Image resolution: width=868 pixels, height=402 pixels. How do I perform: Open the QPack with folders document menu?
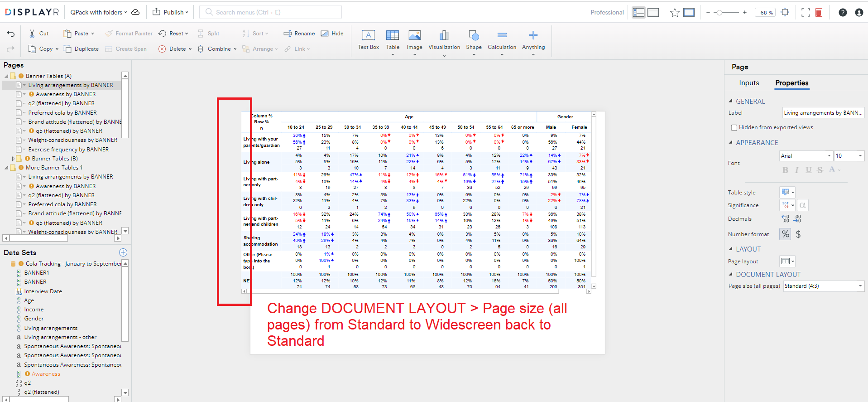pyautogui.click(x=99, y=12)
